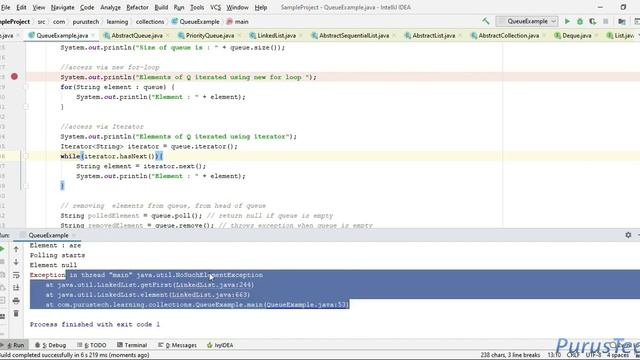Close the AbstractQueue.java editor tab
The width and height of the screenshot is (640, 360).
pos(167,36)
